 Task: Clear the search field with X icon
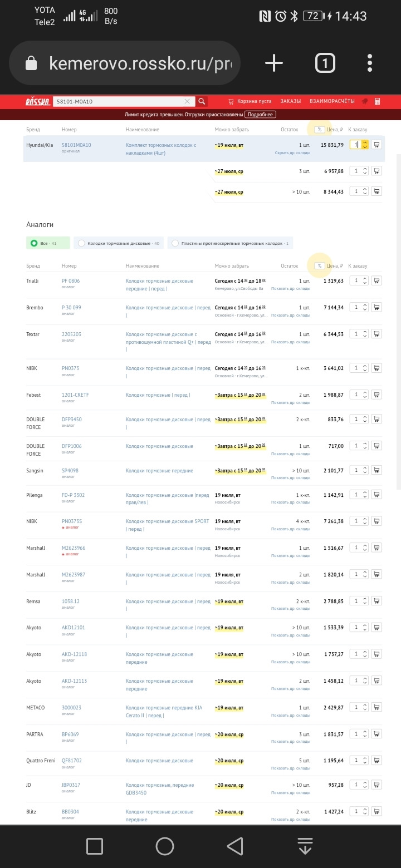(188, 101)
